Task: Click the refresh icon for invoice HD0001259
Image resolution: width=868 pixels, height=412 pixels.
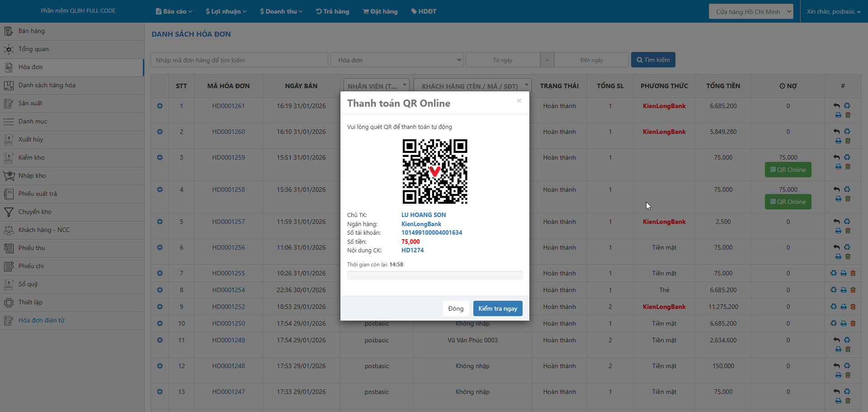Action: (848, 157)
